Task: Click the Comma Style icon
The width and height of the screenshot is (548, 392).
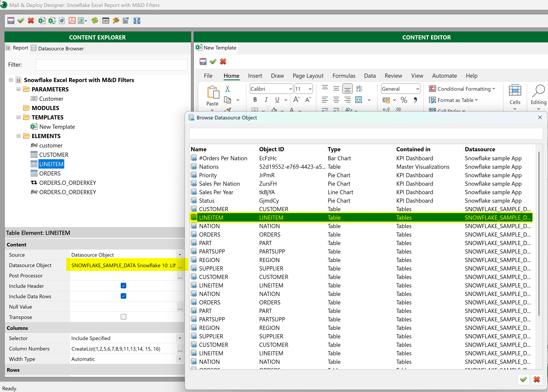Action: click(x=415, y=100)
